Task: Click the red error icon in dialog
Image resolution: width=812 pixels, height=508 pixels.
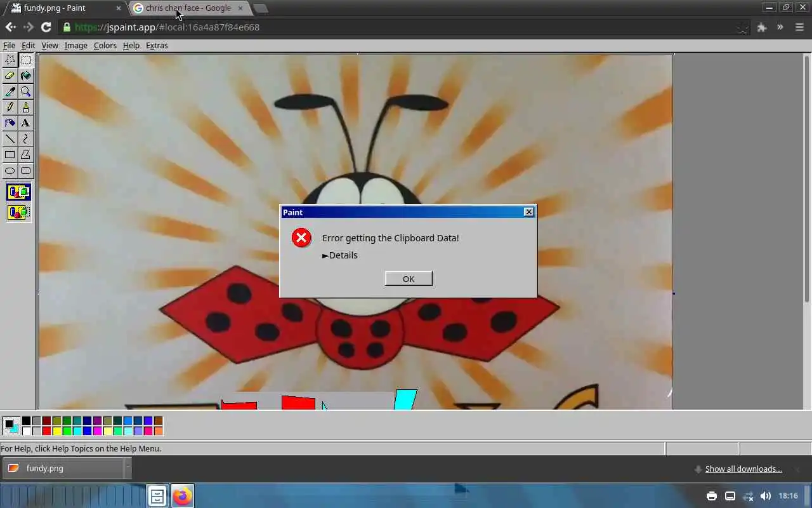Action: tap(301, 238)
